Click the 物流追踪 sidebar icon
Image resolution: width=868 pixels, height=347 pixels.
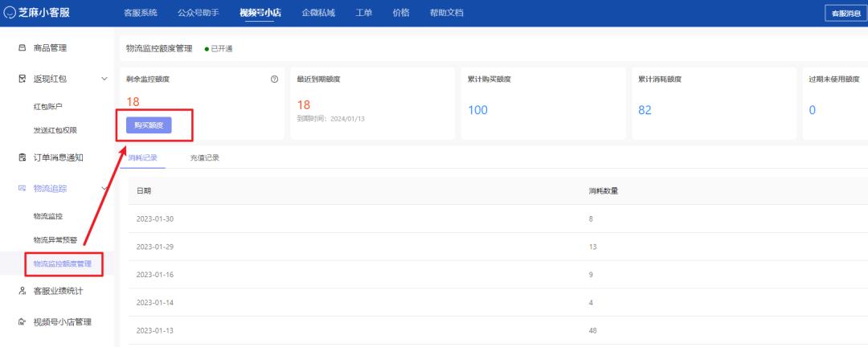tap(22, 188)
